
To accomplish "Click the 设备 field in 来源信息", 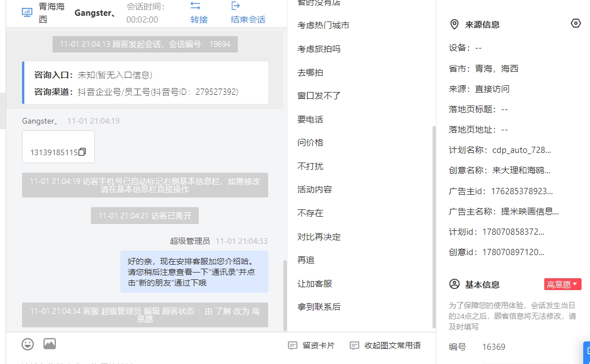I will tap(465, 48).
